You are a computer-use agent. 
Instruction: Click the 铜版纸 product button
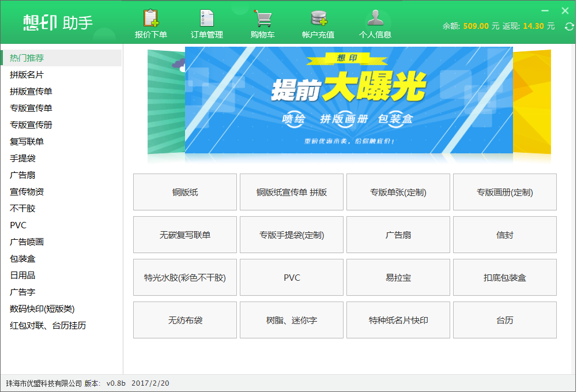tap(185, 192)
